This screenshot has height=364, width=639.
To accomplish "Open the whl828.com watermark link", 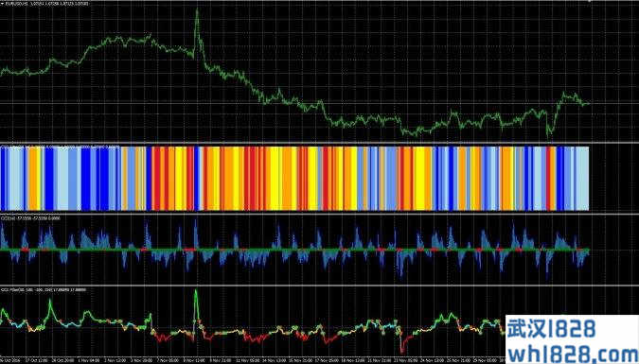I will [x=573, y=352].
